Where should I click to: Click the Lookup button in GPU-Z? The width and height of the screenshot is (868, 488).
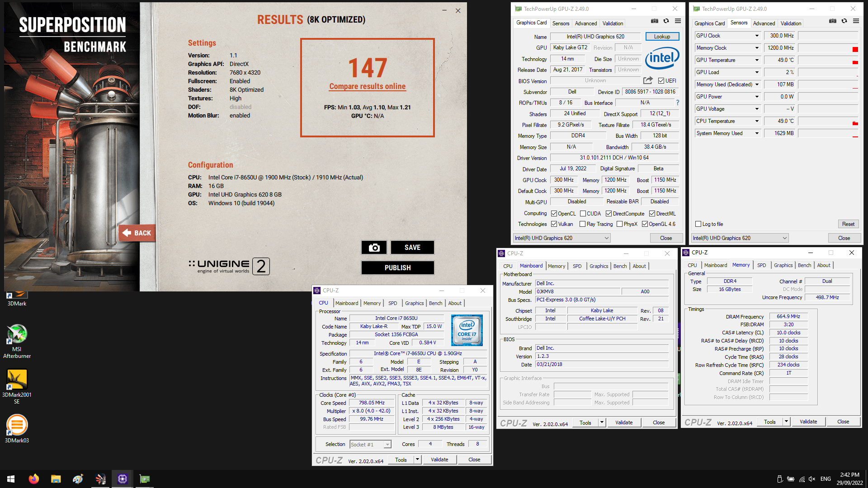click(x=662, y=37)
